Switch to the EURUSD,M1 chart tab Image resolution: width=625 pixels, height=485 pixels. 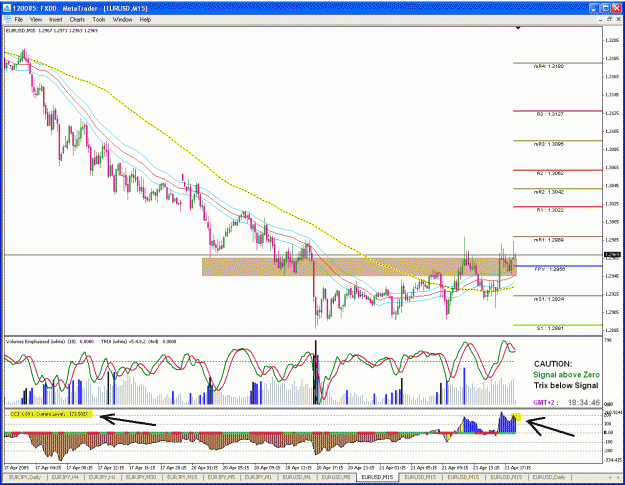[x=297, y=477]
